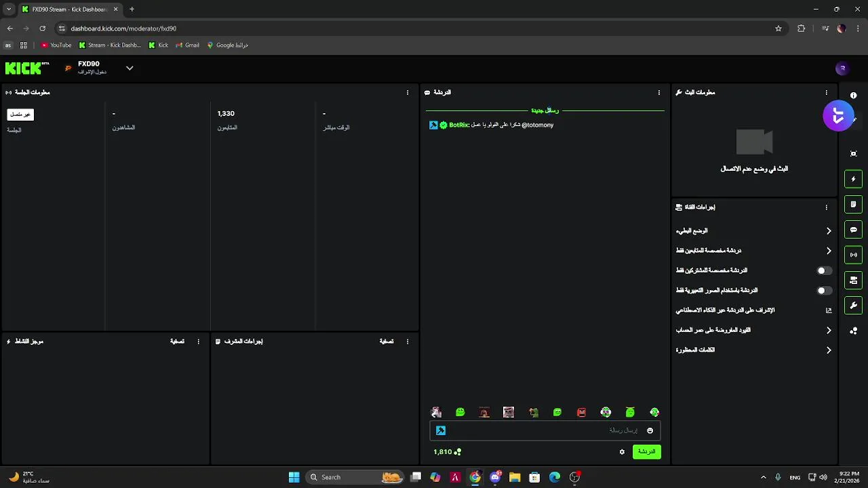
Task: Click the 1,330 followers count
Action: (226, 114)
